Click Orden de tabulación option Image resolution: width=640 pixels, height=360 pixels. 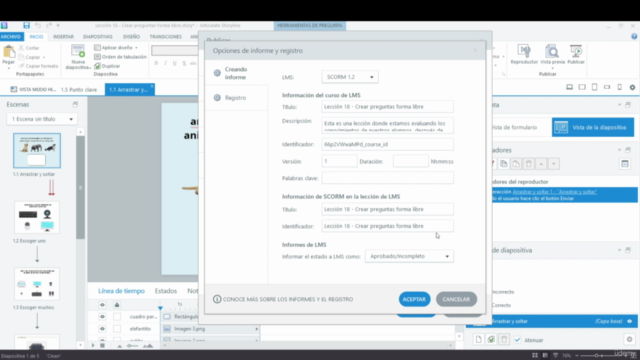[120, 57]
